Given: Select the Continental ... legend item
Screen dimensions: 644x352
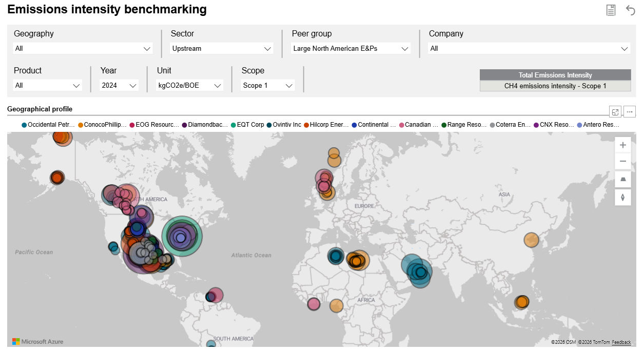Looking at the screenshot, I should 374,125.
